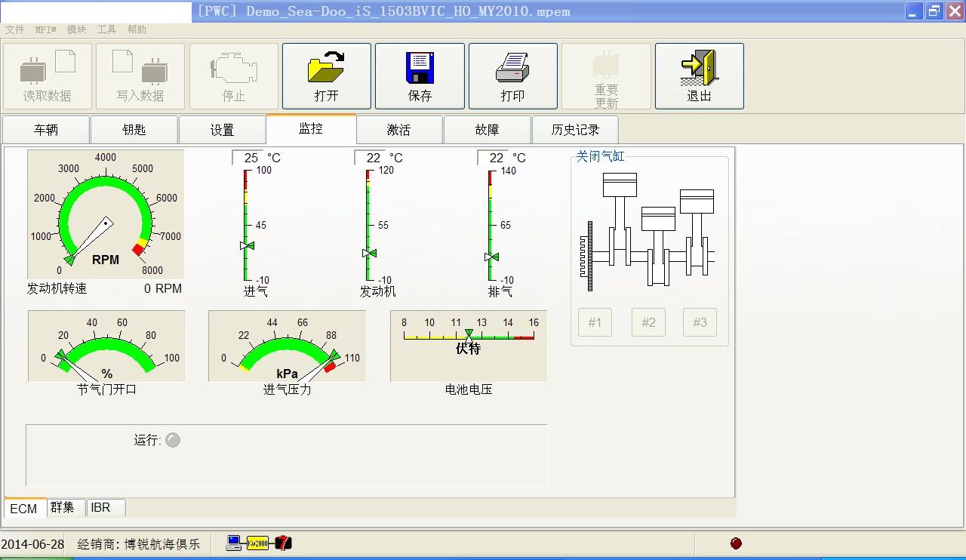The height and width of the screenshot is (560, 966).
Task: Click the 进气压力 kPa pressure gauge
Action: tap(287, 346)
